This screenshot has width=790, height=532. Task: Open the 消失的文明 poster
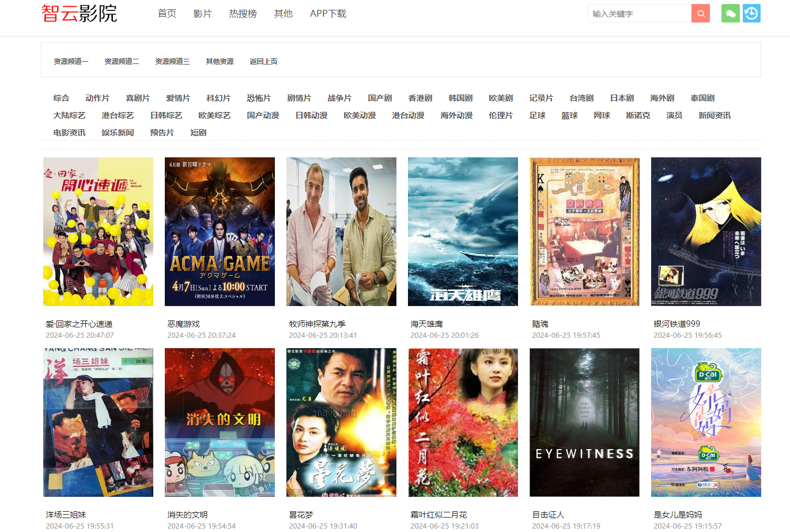(x=220, y=422)
